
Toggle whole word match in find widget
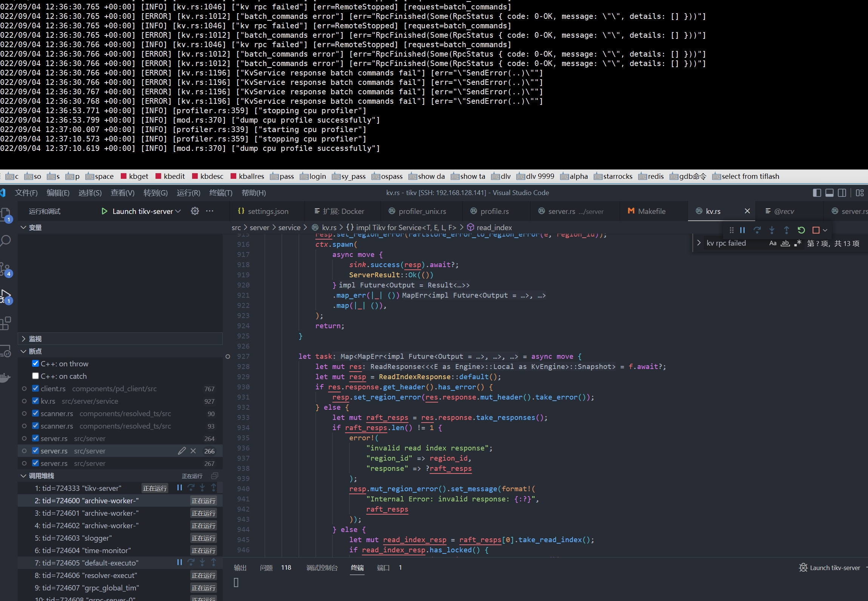tap(785, 243)
